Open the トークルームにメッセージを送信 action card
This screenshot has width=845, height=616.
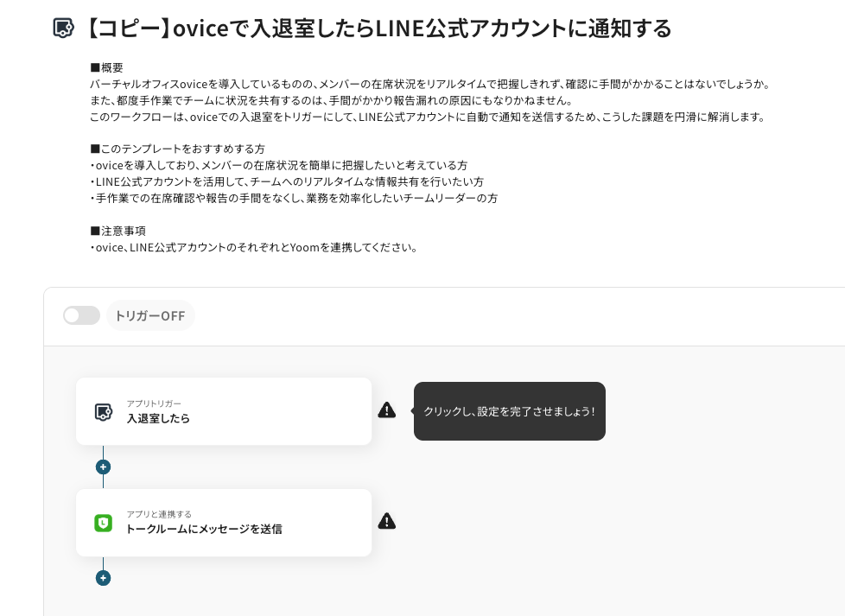pyautogui.click(x=224, y=523)
